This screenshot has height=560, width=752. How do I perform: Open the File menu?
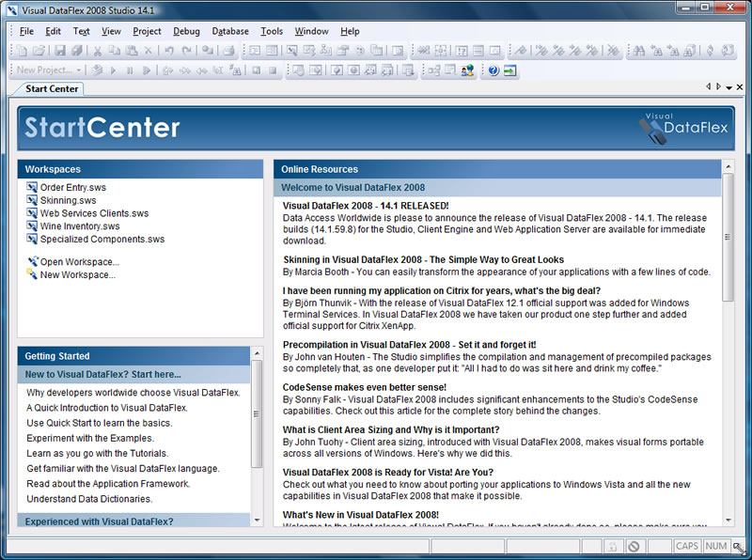pyautogui.click(x=26, y=31)
